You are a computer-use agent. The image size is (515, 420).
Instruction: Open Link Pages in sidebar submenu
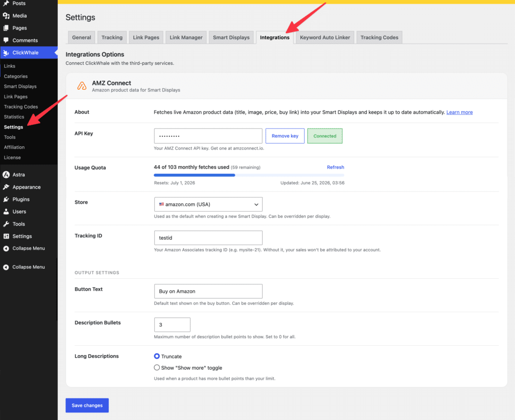click(x=16, y=96)
